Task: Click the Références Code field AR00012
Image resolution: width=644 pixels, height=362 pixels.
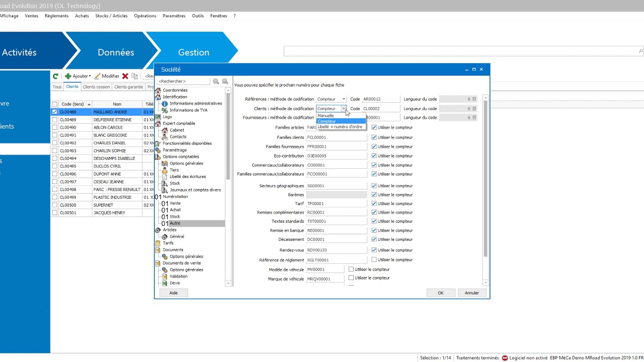Action: coord(381,100)
